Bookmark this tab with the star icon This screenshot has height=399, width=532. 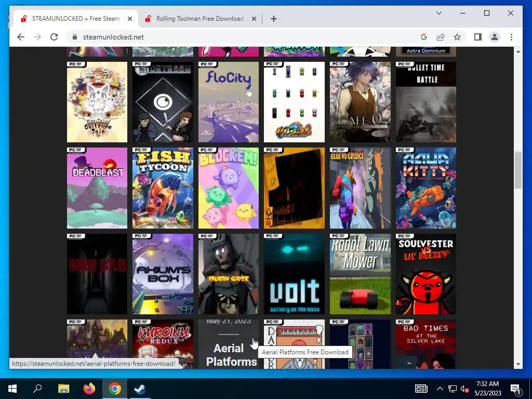457,37
